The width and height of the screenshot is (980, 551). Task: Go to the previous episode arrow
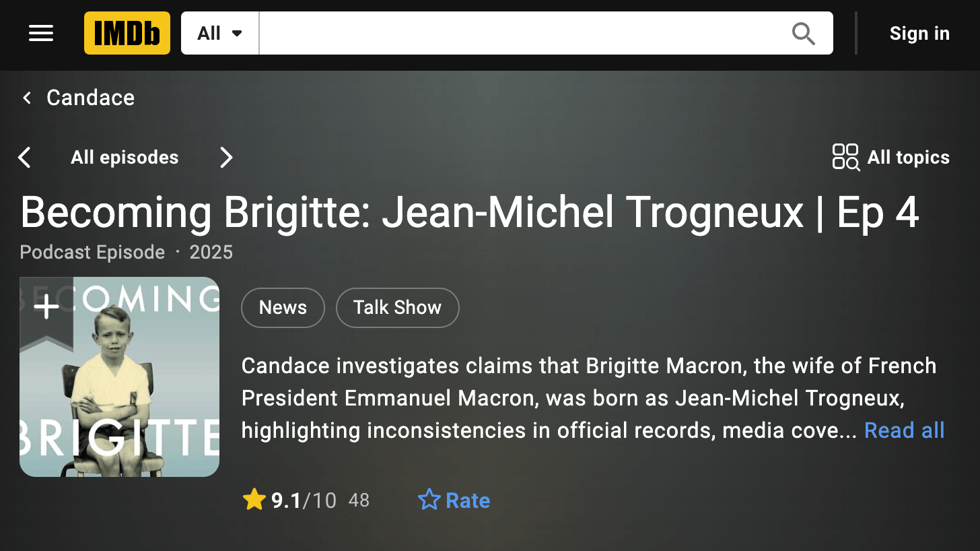pos(25,158)
